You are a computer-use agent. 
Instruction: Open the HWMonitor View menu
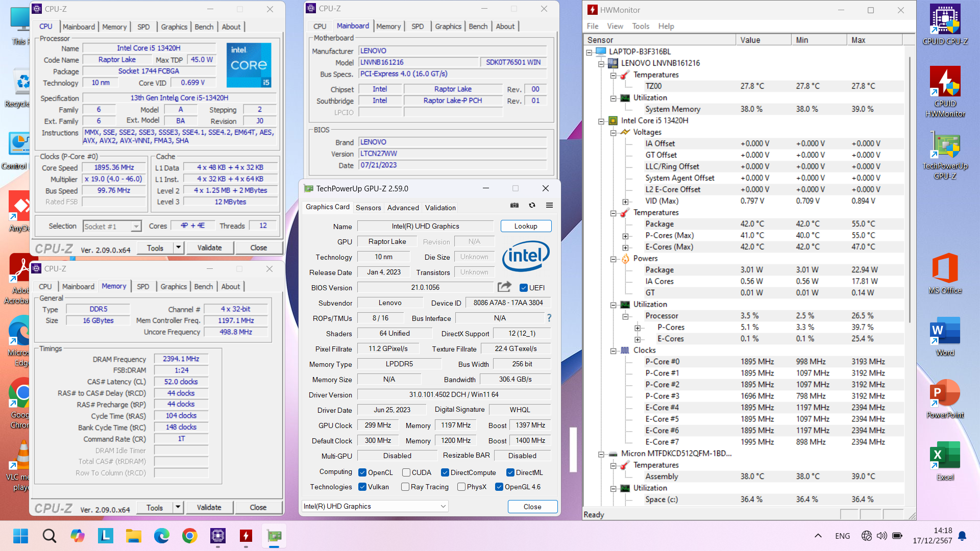pos(615,26)
